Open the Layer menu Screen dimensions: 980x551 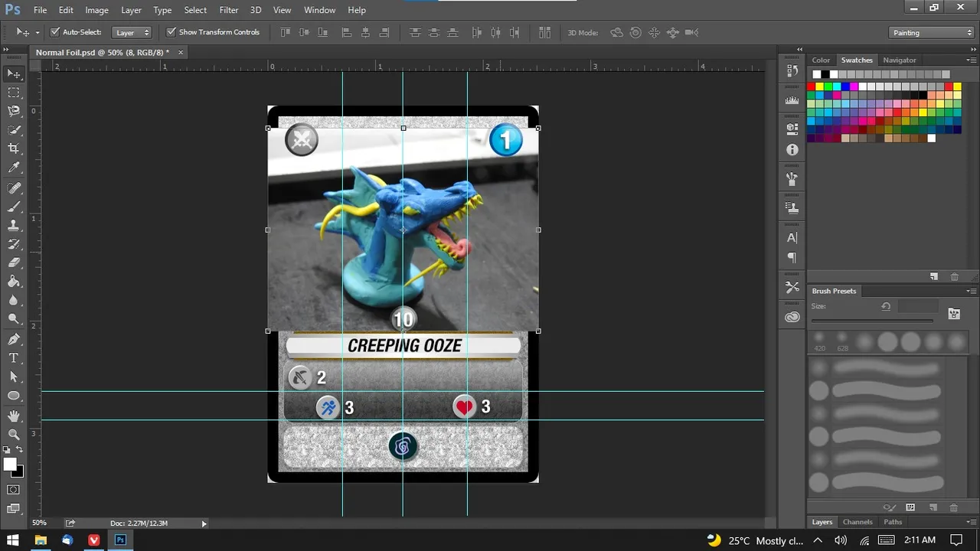pos(131,10)
